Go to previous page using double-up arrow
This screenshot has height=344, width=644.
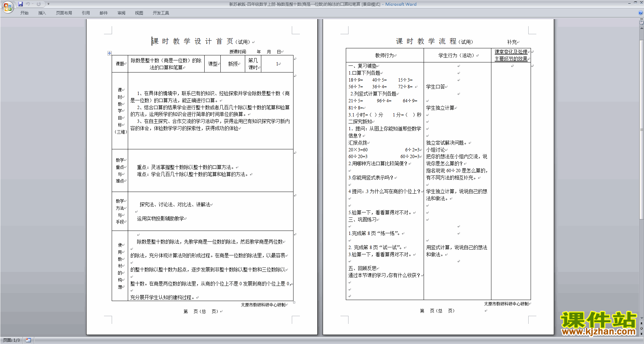click(x=642, y=323)
